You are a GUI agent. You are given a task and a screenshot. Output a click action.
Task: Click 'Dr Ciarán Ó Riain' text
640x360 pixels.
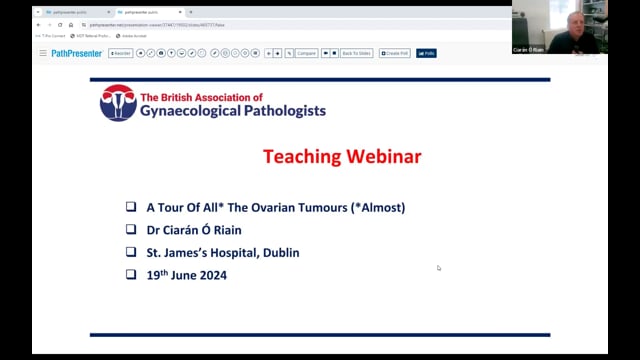coord(194,230)
